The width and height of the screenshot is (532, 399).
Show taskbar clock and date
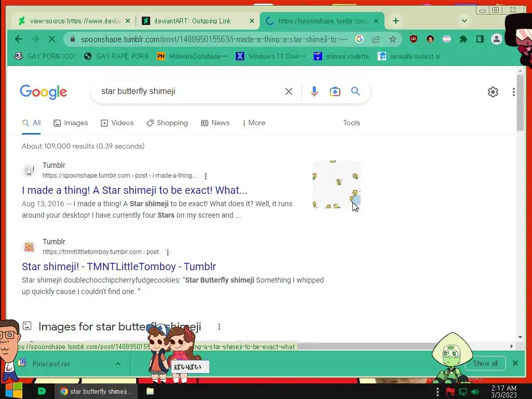(x=504, y=392)
